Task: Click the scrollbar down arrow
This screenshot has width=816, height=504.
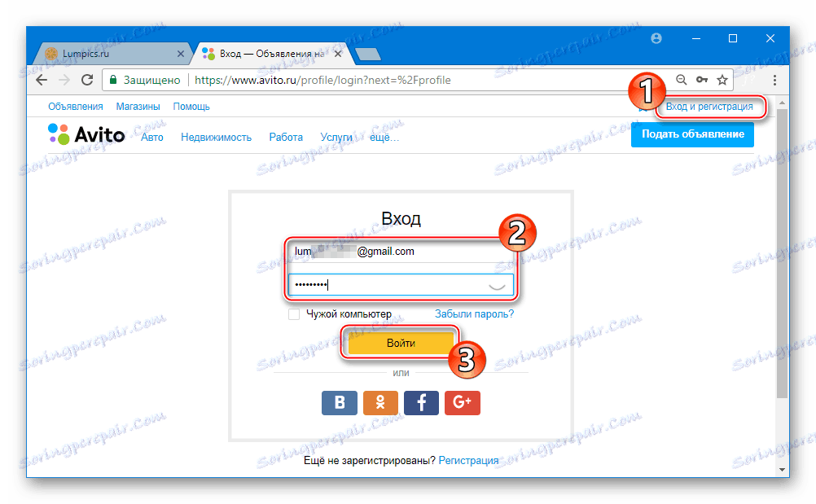Action: pyautogui.click(x=782, y=469)
